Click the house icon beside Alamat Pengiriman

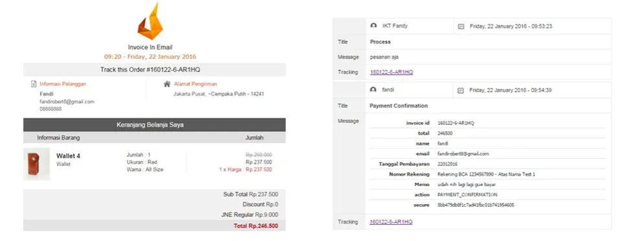pyautogui.click(x=167, y=84)
